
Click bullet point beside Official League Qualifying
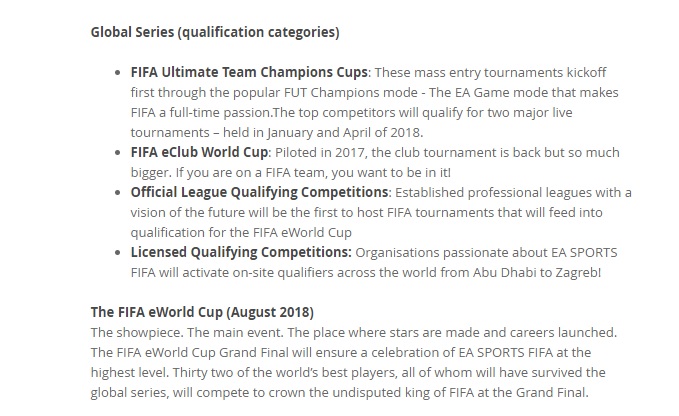[x=121, y=193]
